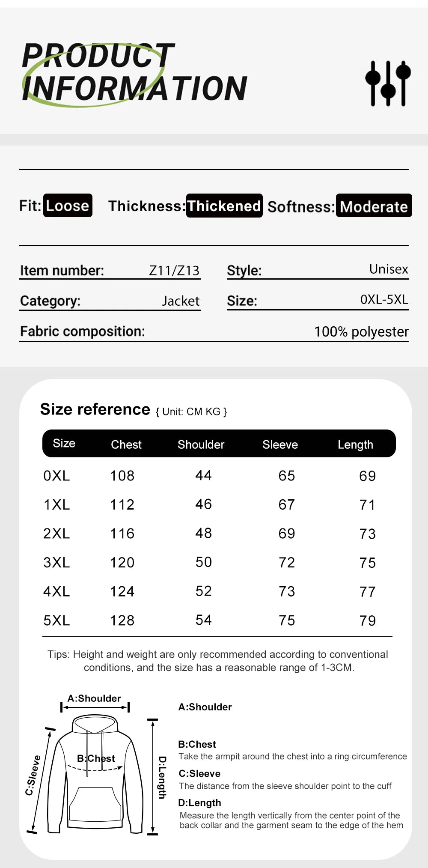The image size is (428, 868).
Task: Click the Item number value Z11/Z13
Action: pos(174,271)
